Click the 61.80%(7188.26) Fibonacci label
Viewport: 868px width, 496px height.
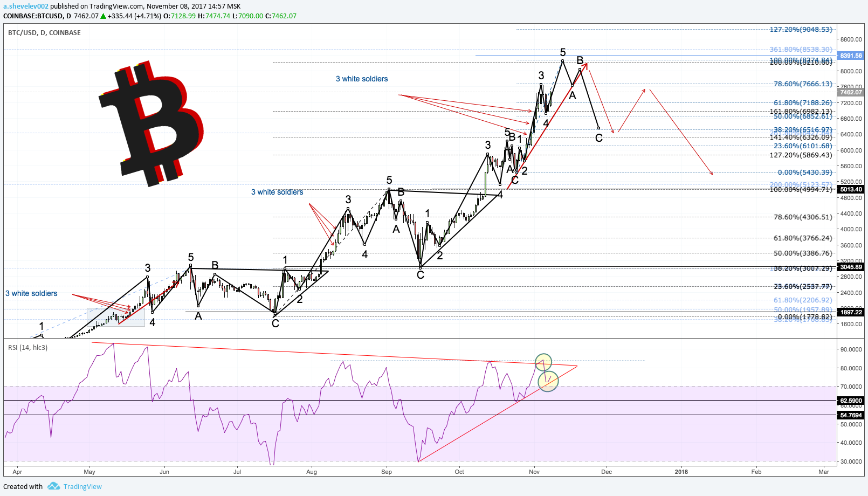(x=803, y=102)
